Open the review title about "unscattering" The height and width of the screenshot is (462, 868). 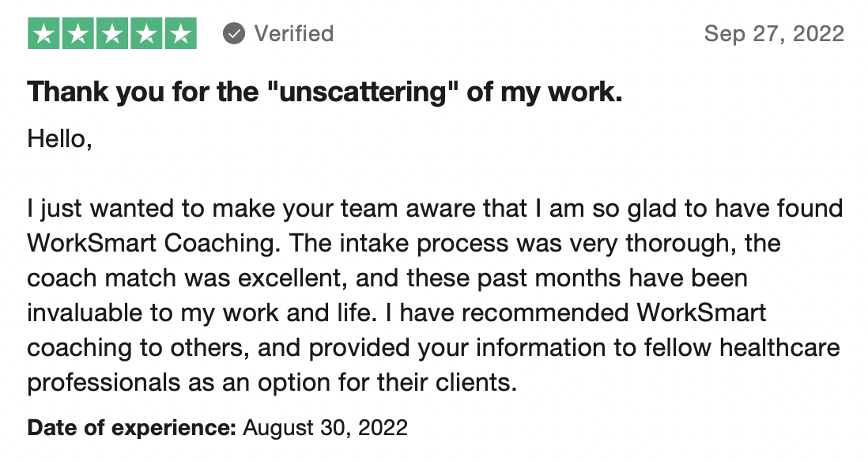click(x=325, y=93)
